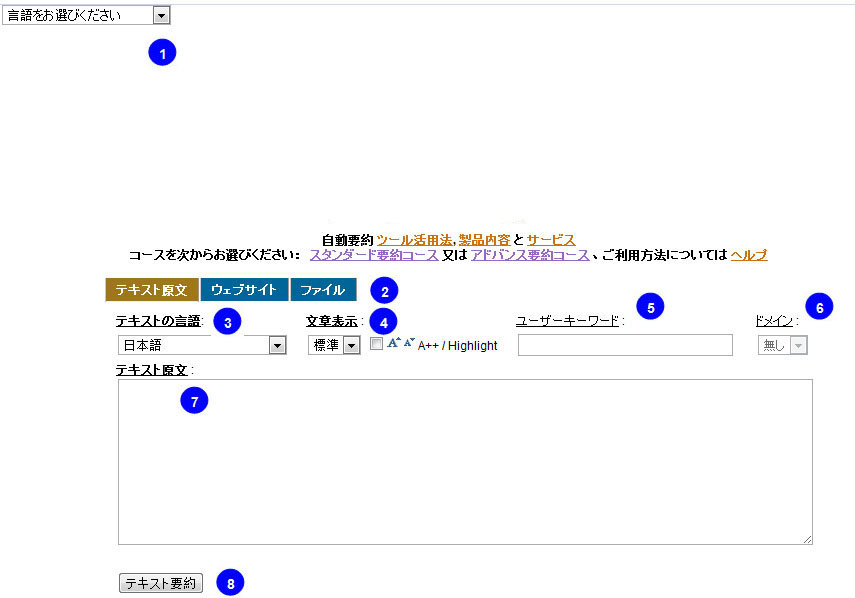The height and width of the screenshot is (598, 855).
Task: Open the 製品内容 link
Action: (x=484, y=240)
